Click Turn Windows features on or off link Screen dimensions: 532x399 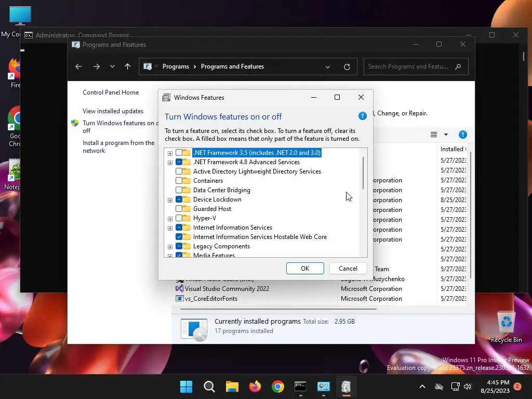pos(121,127)
